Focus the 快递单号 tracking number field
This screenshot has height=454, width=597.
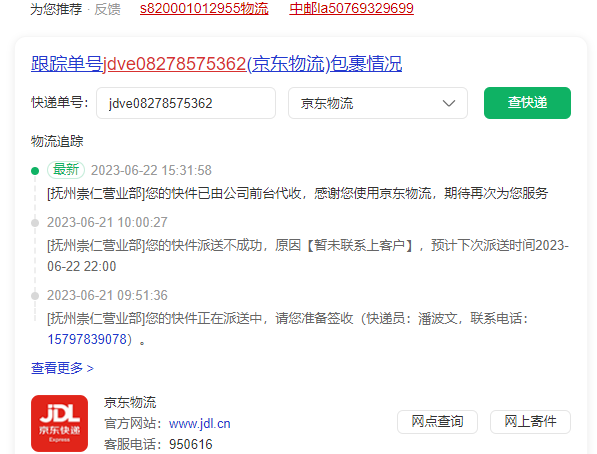click(186, 103)
